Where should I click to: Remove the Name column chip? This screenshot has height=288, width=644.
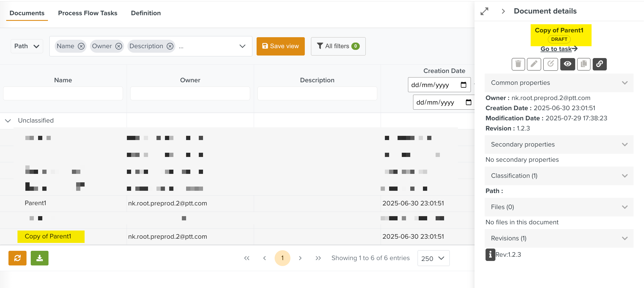[x=81, y=46]
